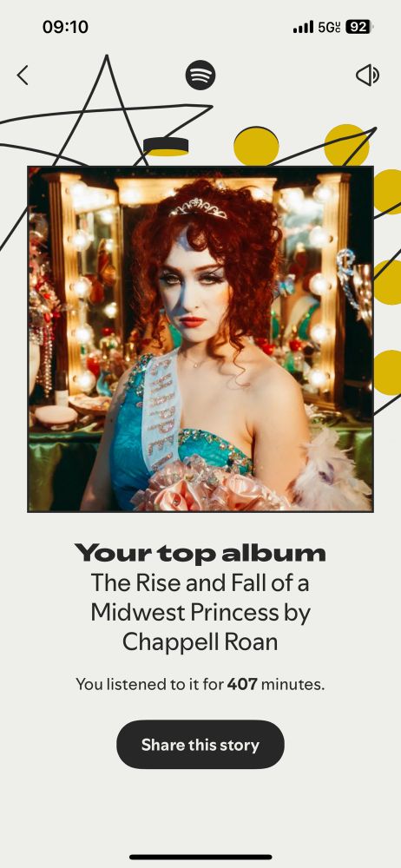The width and height of the screenshot is (401, 868).
Task: Tap the Spotify logo icon
Action: click(200, 75)
